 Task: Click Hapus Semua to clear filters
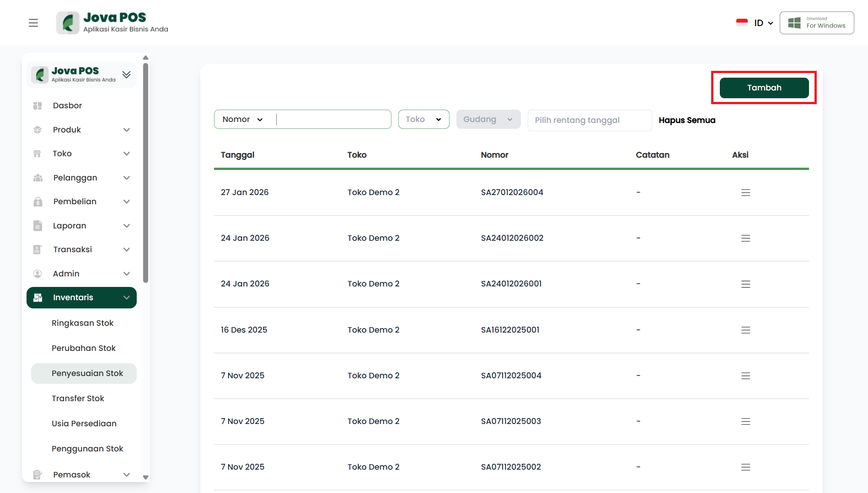687,120
